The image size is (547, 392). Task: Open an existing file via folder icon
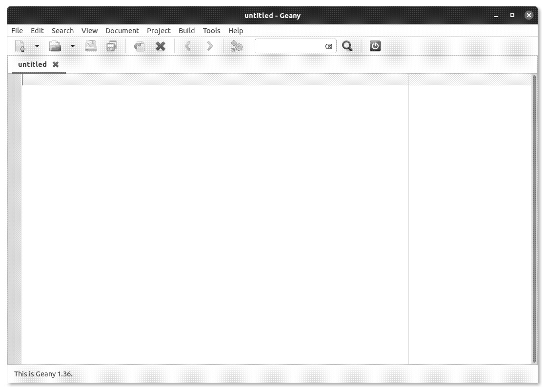[x=55, y=46]
